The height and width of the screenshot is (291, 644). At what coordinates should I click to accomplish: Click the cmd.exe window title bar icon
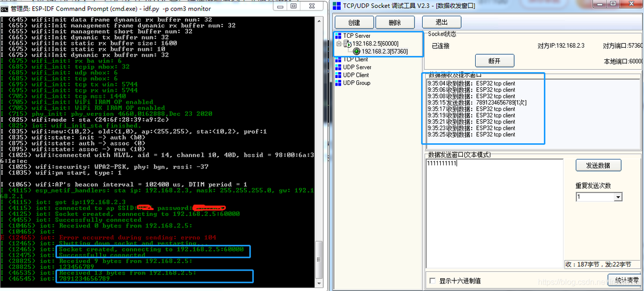coord(4,8)
